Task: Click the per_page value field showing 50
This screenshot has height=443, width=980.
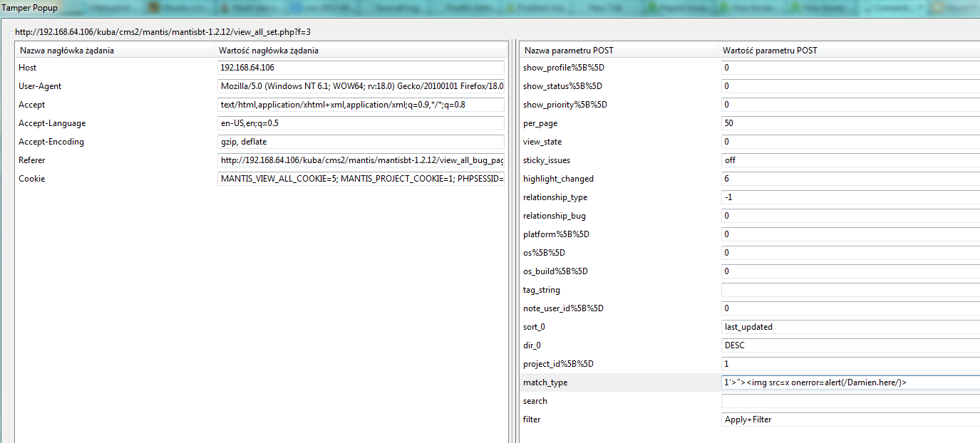Action: (x=850, y=123)
